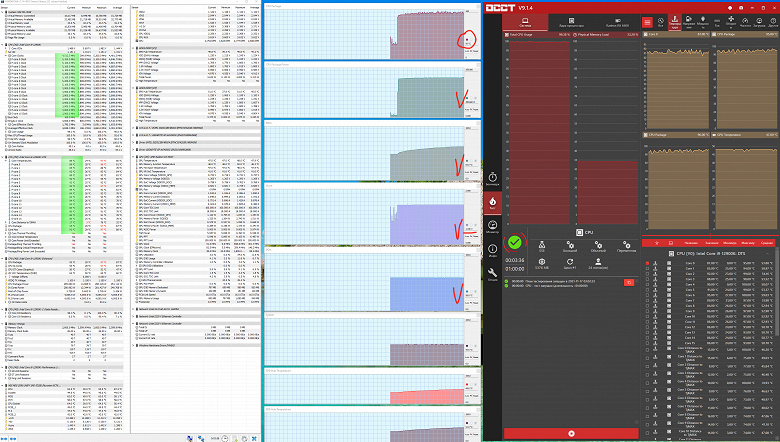780x442 pixels.
Task: Toggle the Core 1 checkbox in OCCT table
Action: 647,268
